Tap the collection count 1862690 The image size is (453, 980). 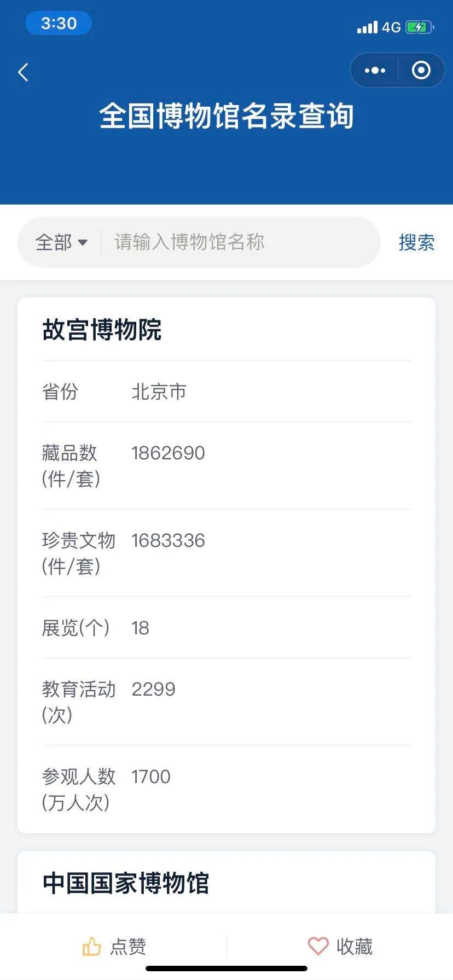coord(168,453)
